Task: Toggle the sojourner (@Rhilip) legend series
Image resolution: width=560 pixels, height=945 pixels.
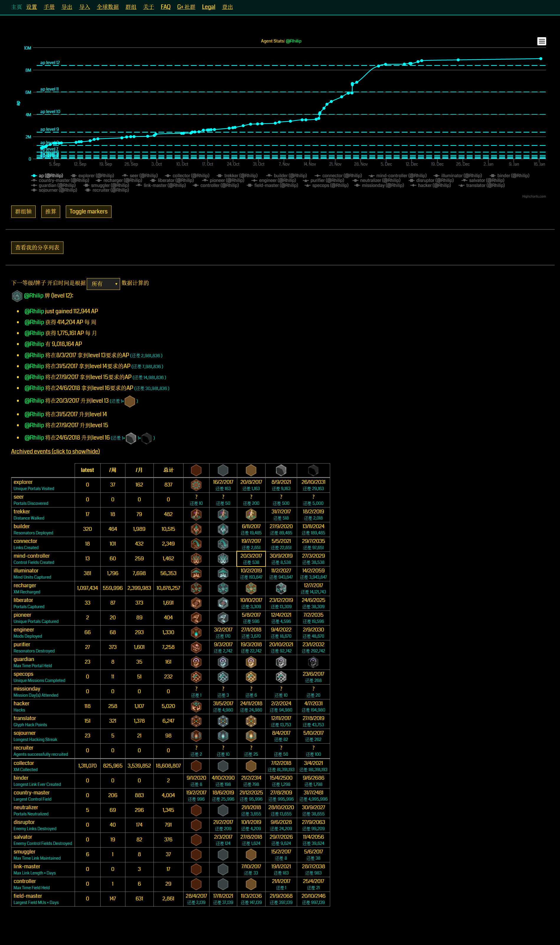Action: click(54, 190)
